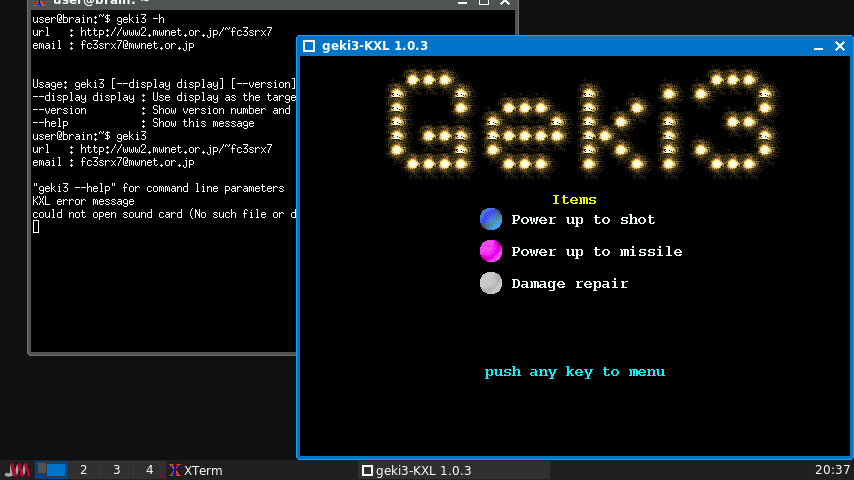Switch to virtual desktop 4
The image size is (854, 480).
point(149,470)
